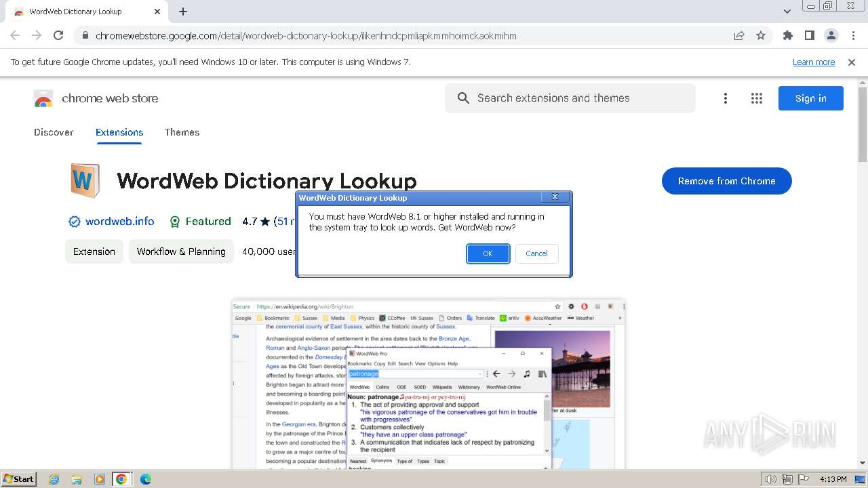This screenshot has width=868, height=488.
Task: Click the Action Center flag icon
Action: point(804,479)
